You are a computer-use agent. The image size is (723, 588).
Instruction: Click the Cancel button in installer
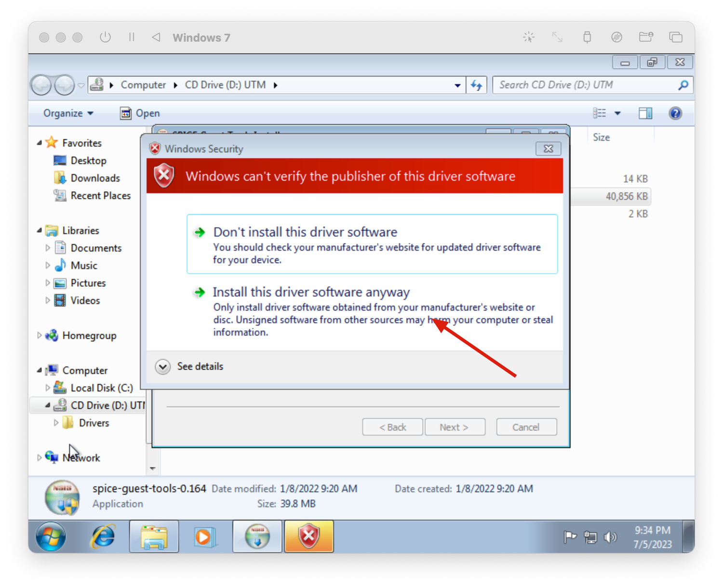[526, 427]
